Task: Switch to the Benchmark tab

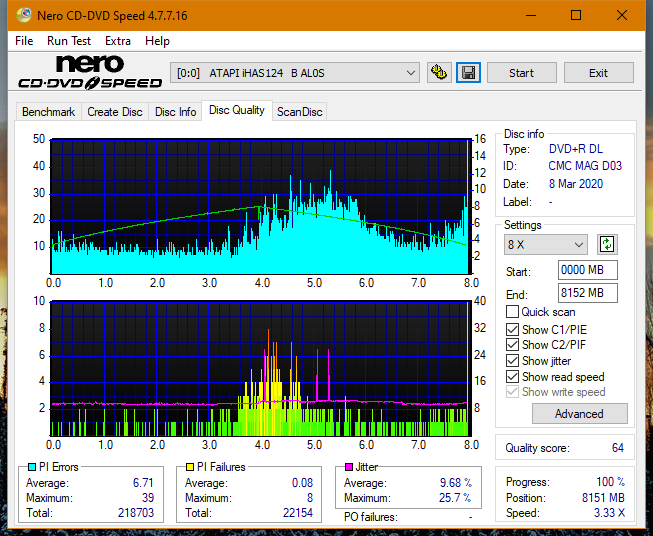Action: tap(49, 112)
